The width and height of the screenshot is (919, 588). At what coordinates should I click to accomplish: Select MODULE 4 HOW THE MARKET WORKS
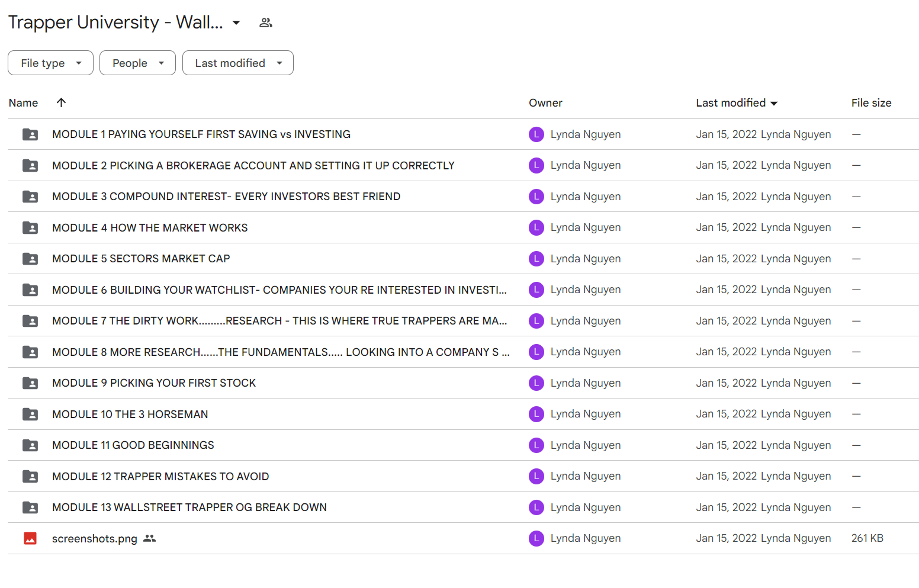(150, 228)
